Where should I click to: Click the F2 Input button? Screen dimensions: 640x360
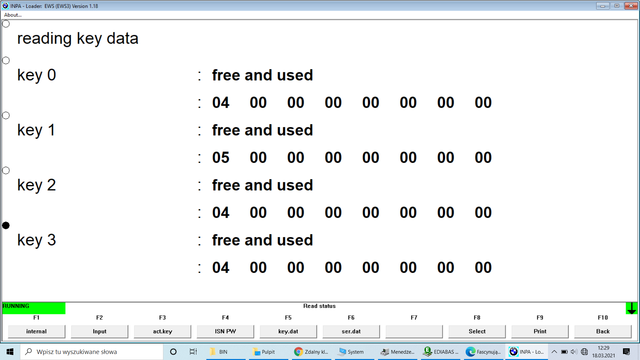pyautogui.click(x=99, y=331)
